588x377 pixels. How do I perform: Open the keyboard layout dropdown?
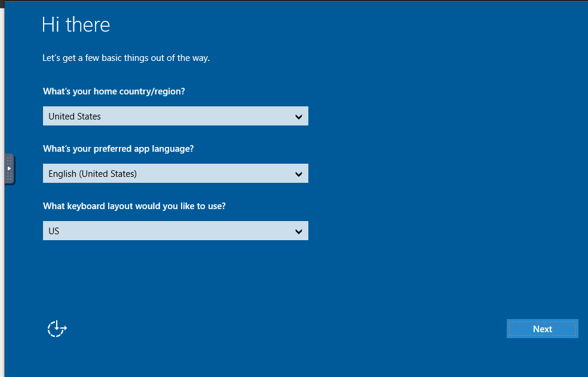[x=176, y=231]
